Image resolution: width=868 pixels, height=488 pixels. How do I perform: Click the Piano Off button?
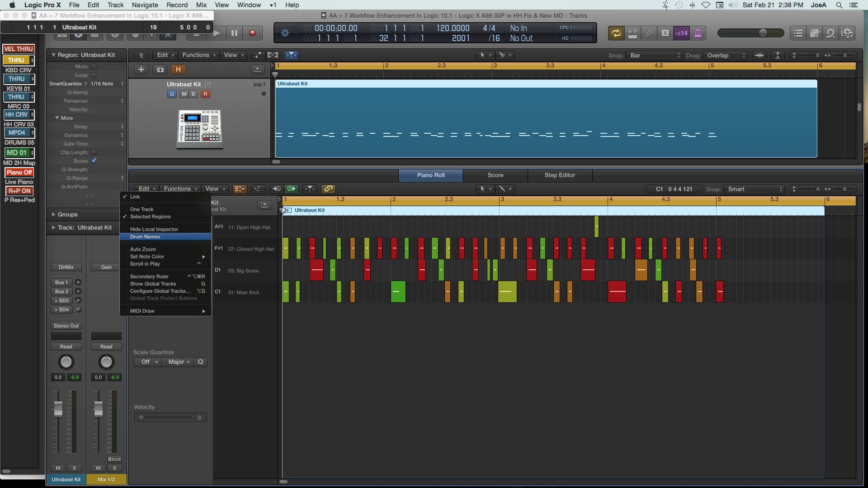click(19, 172)
